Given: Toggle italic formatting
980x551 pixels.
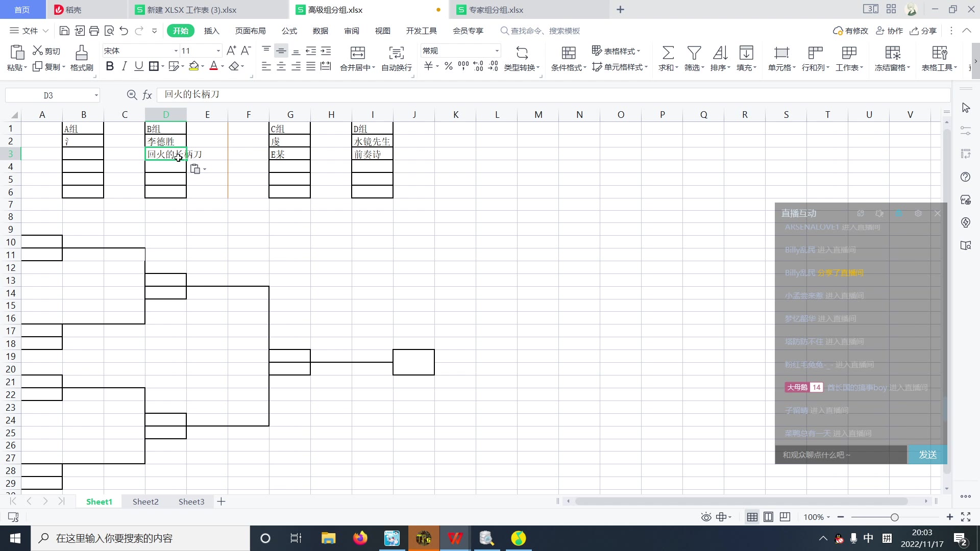Looking at the screenshot, I should (x=124, y=66).
